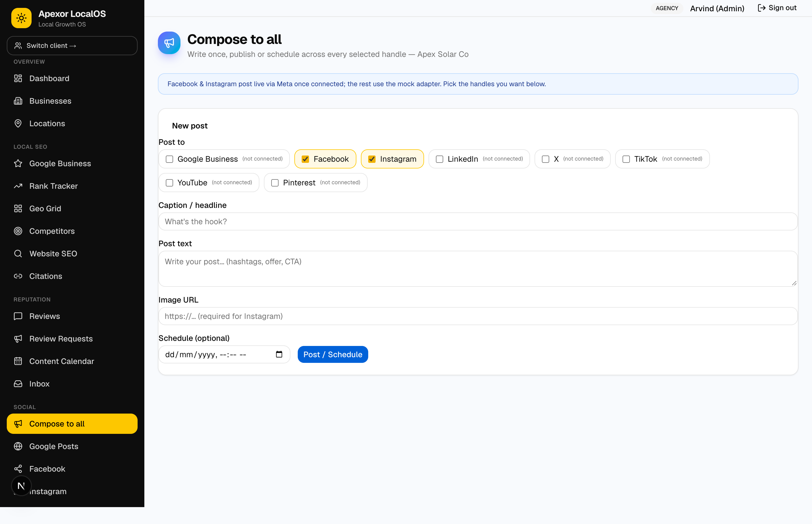Viewport: 812px width, 524px height.
Task: Click the Website SEO magnifier icon
Action: click(18, 254)
